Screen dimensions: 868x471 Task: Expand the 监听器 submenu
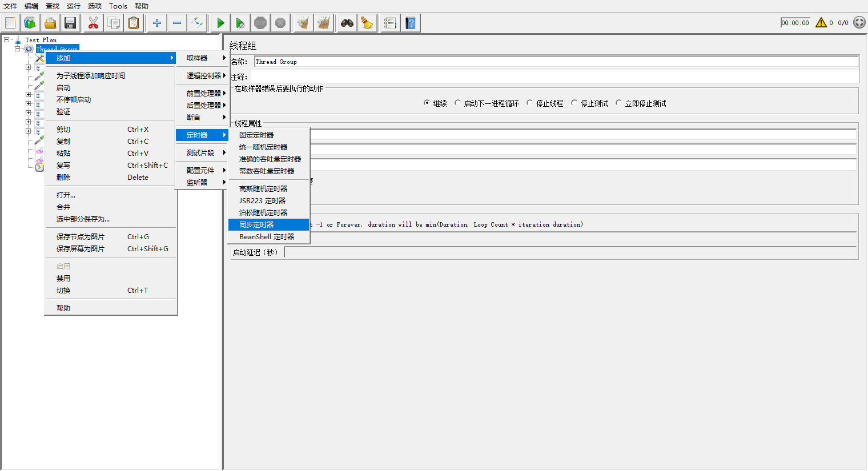[202, 182]
